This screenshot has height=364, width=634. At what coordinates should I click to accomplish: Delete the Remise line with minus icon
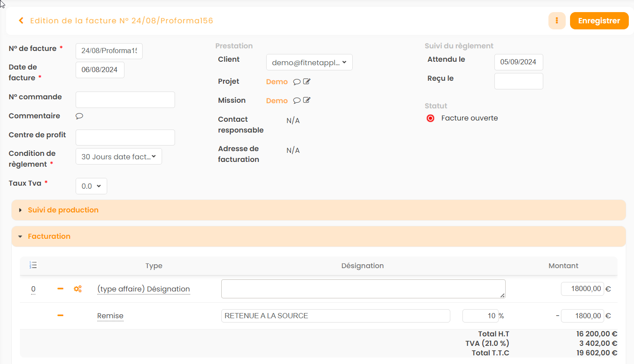click(61, 316)
